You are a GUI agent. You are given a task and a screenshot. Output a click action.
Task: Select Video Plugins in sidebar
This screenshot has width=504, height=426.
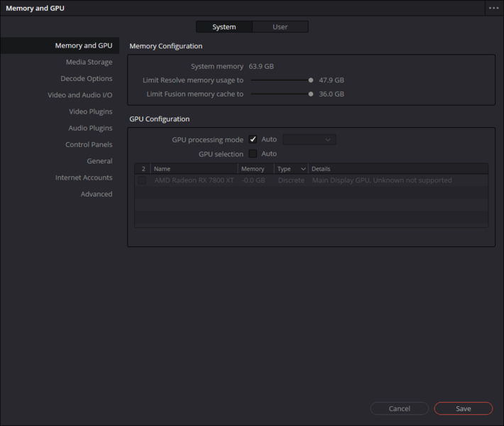90,111
